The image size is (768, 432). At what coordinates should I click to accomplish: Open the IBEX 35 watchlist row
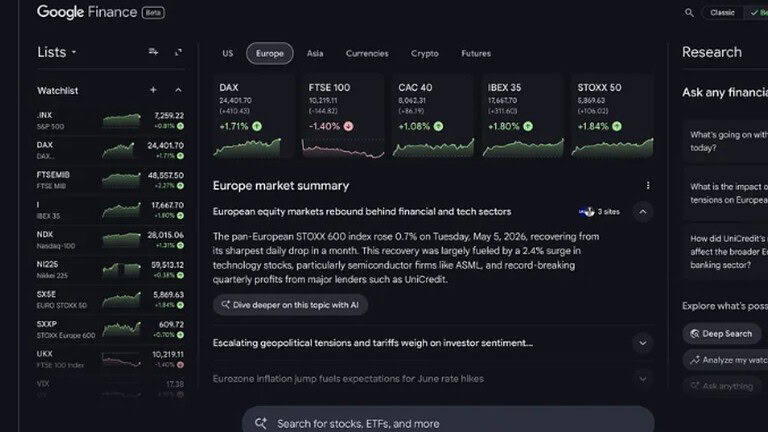110,210
